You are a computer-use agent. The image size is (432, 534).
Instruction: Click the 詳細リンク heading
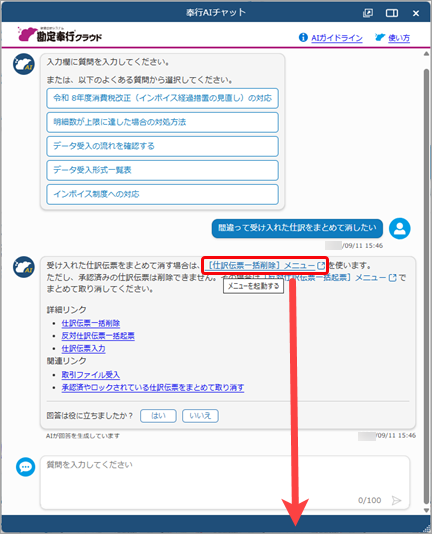click(x=66, y=310)
